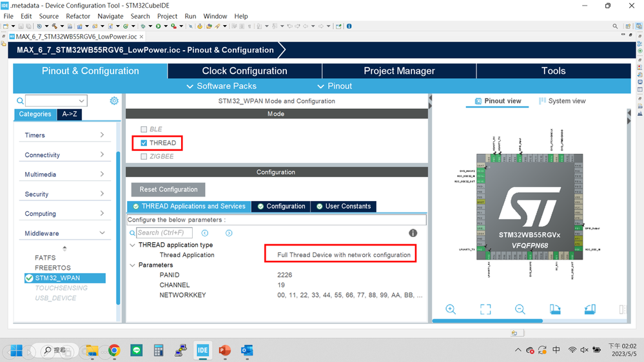Rotate the chip view clockwise
The height and width of the screenshot is (362, 644).
coord(555,309)
